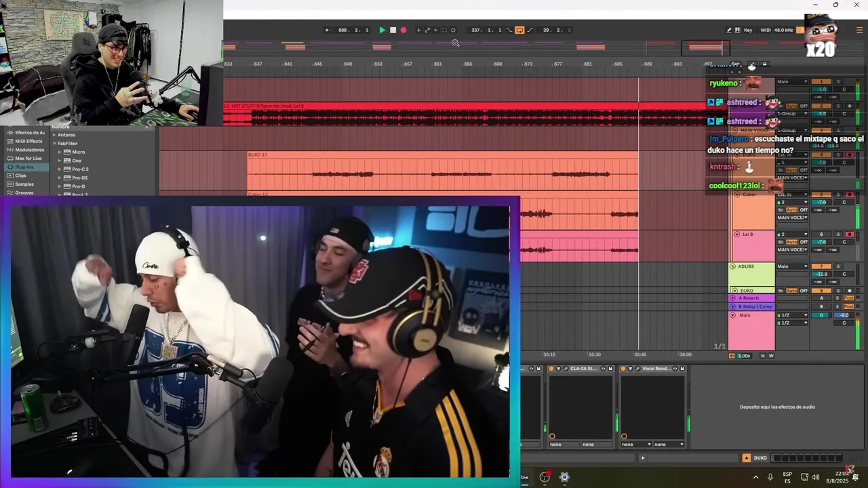Screen dimensions: 868x488
Task: Set Lei B monitor to Off
Action: 804,242
